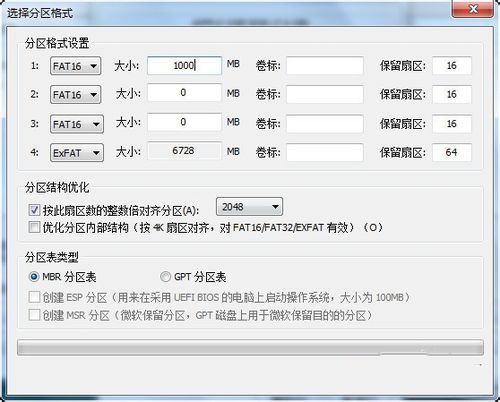Enable optimize partition internal structure checkbox

(x=34, y=227)
